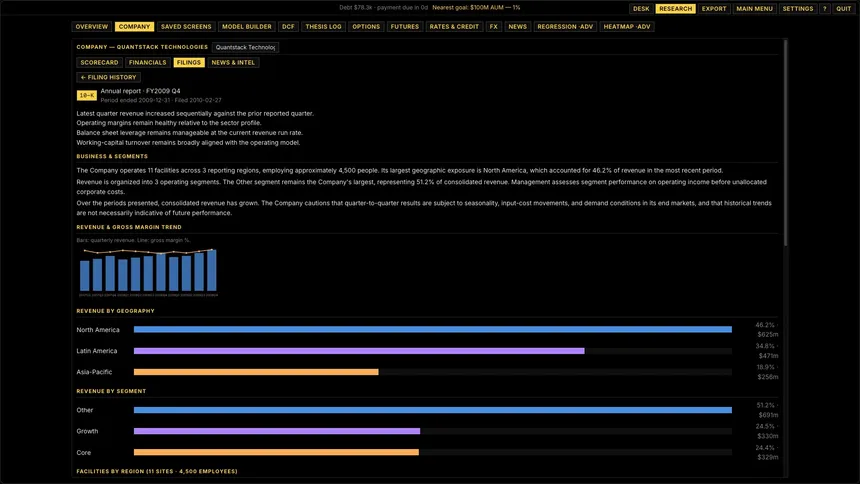Switch to the OPTIONS tab
Viewport: 860px width, 484px height.
[x=366, y=26]
